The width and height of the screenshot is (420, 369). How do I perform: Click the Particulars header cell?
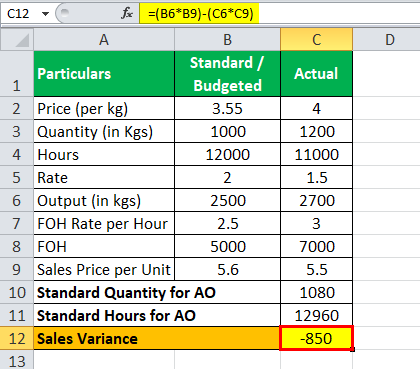[104, 74]
